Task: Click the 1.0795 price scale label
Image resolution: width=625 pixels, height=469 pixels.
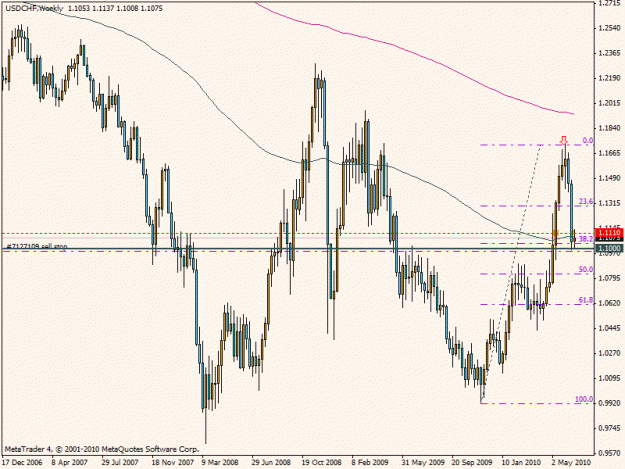Action: (x=610, y=278)
